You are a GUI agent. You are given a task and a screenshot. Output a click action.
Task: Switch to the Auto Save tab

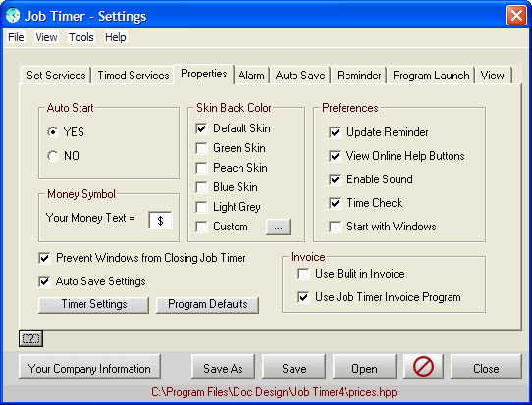tap(300, 76)
